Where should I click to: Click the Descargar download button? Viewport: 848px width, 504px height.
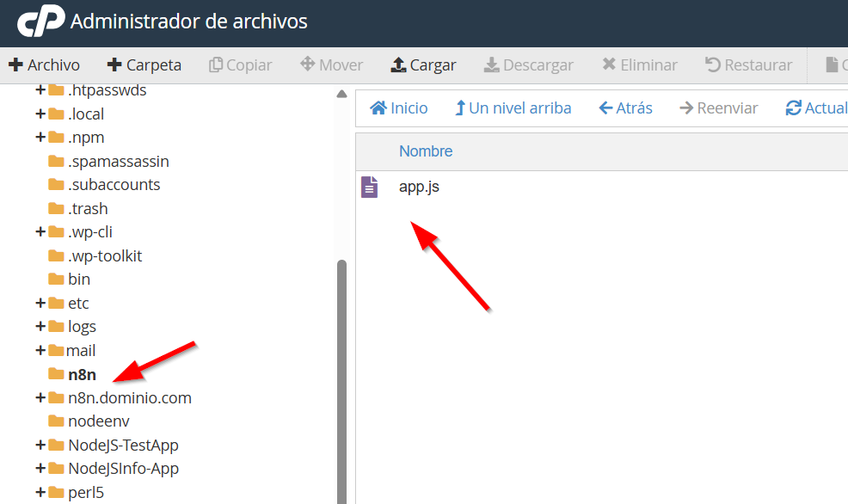point(528,65)
